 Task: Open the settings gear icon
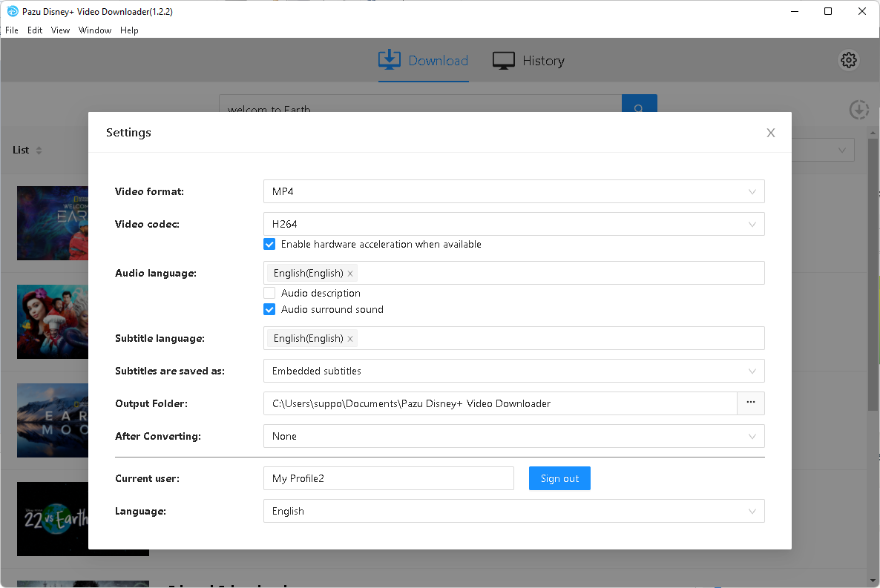coord(849,60)
